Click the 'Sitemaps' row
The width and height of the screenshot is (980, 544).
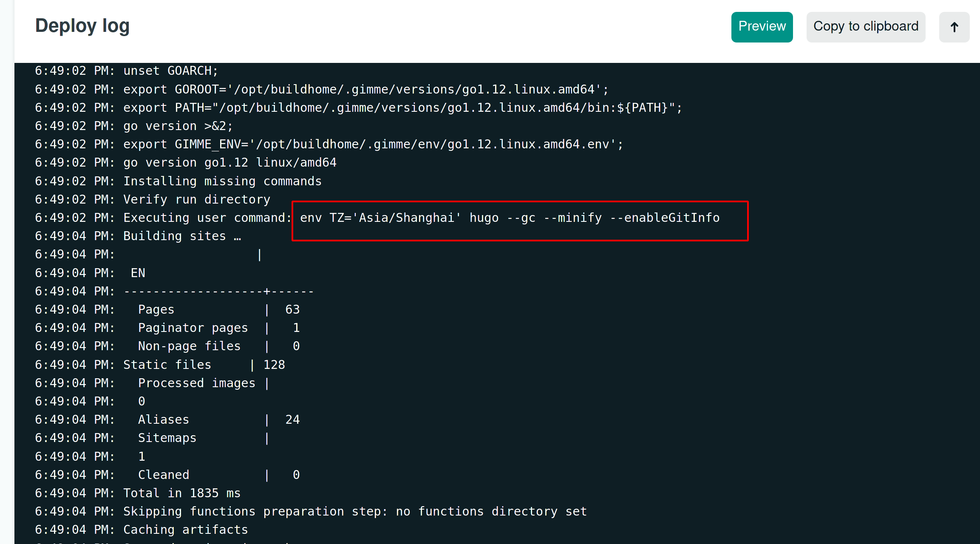coord(152,438)
